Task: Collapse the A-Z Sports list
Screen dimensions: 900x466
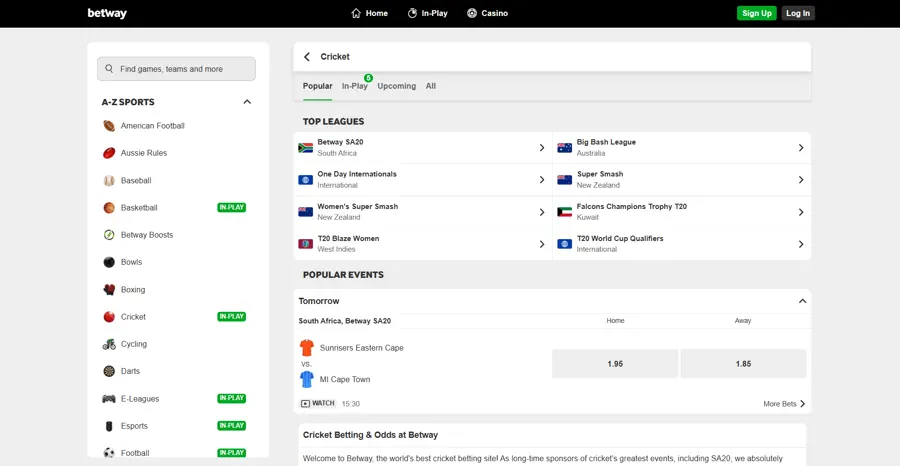Action: (247, 102)
